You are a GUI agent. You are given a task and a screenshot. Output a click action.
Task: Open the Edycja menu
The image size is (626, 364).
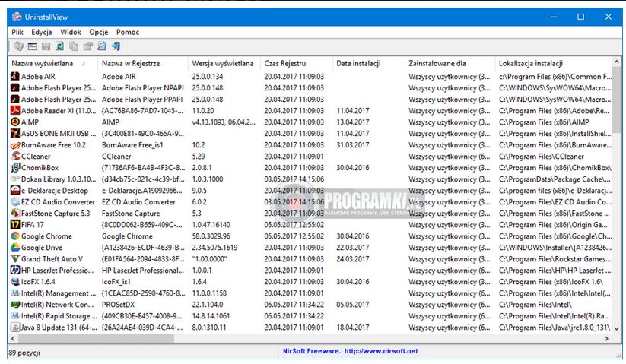pos(42,32)
